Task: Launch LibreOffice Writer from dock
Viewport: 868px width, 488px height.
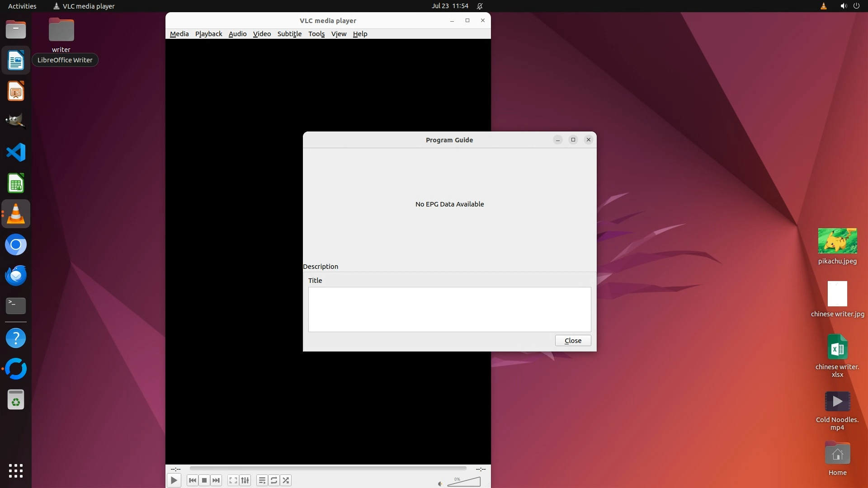Action: [x=16, y=61]
